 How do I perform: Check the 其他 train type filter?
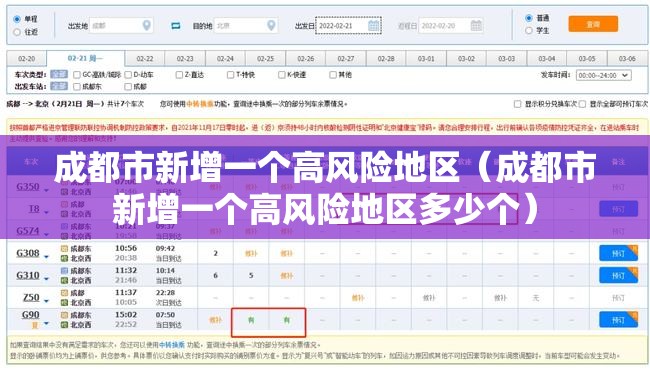click(333, 75)
